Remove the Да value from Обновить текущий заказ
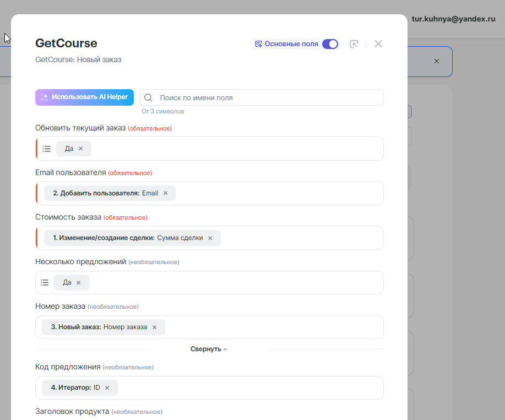Viewport: 505px width, 420px height. (x=81, y=149)
